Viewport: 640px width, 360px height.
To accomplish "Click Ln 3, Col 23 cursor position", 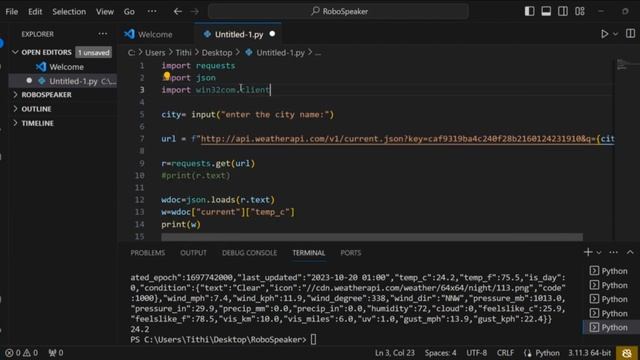I will (x=394, y=353).
